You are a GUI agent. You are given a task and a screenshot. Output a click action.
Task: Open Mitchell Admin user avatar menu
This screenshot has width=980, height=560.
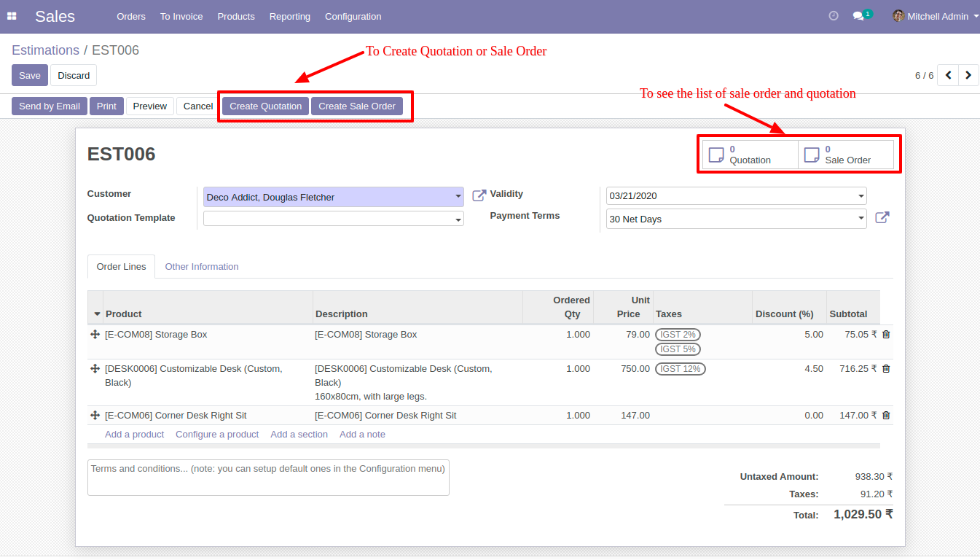936,16
